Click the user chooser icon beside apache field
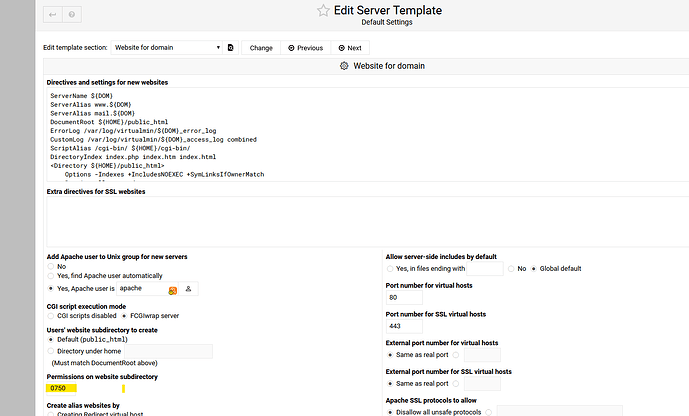This screenshot has height=416, width=689. click(188, 288)
